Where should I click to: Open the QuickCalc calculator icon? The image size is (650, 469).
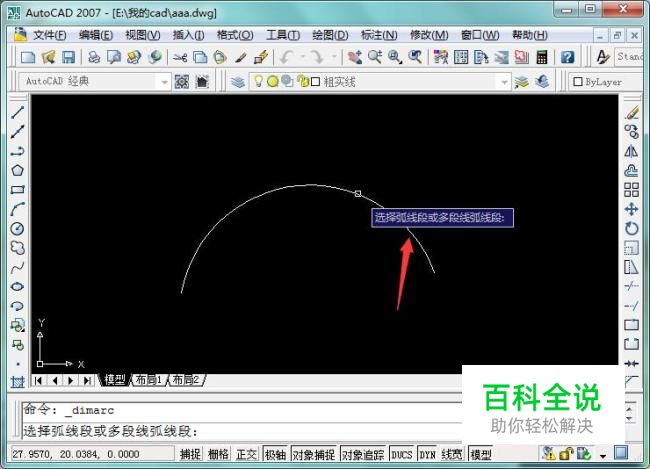tap(542, 57)
